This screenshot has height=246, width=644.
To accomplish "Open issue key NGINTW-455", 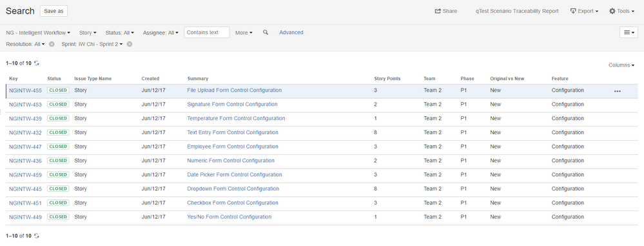I will [x=26, y=91].
